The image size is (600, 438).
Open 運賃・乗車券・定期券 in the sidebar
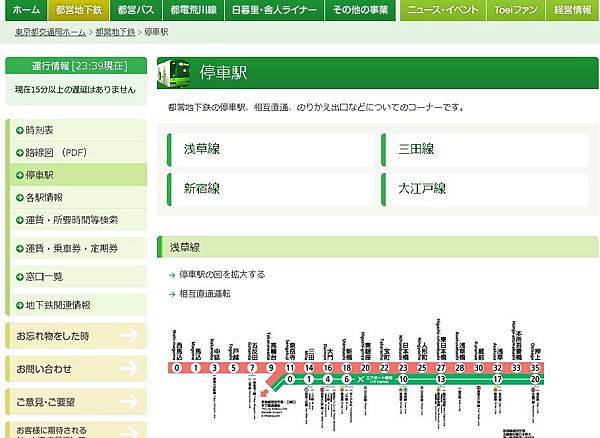pyautogui.click(x=78, y=248)
